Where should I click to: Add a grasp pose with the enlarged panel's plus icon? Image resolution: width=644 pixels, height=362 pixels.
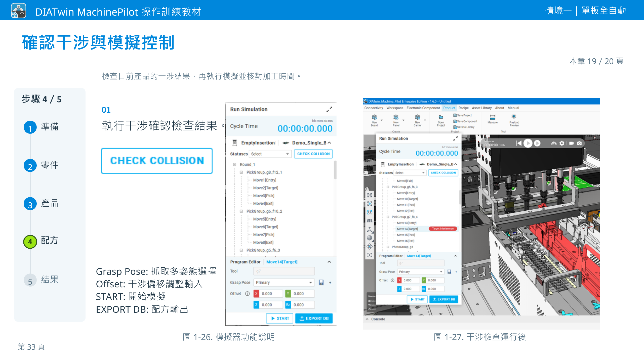330,283
